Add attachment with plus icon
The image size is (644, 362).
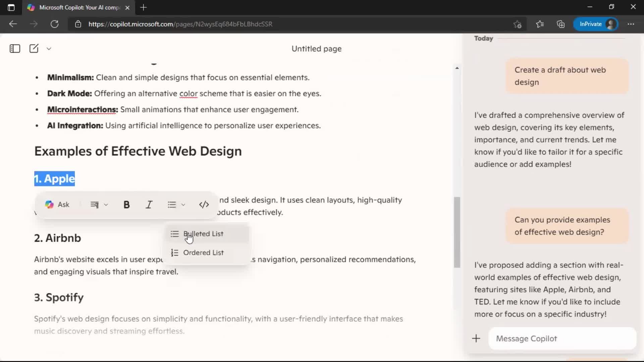pyautogui.click(x=476, y=339)
